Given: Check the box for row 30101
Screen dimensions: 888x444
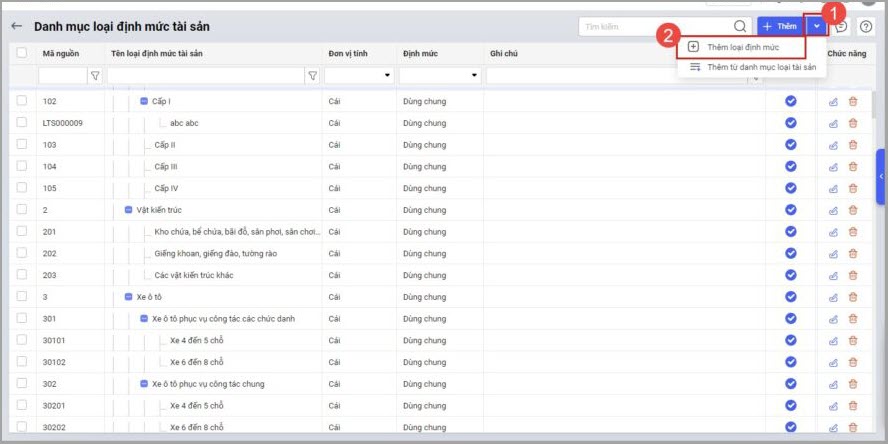Looking at the screenshot, I should click(22, 341).
